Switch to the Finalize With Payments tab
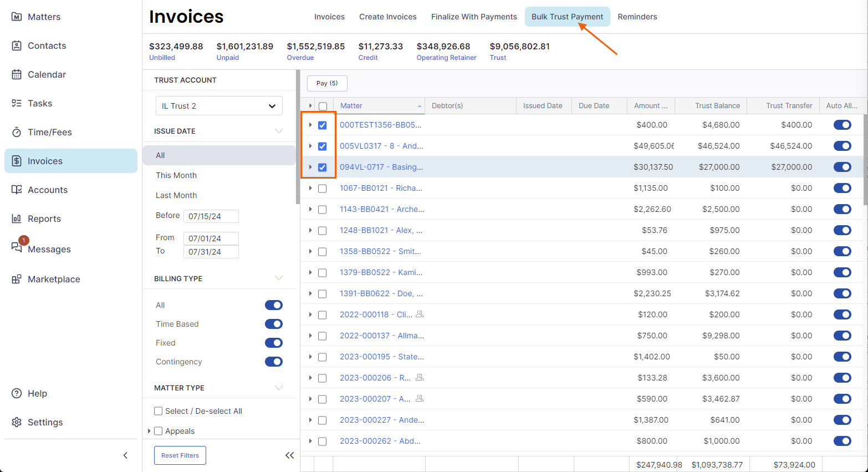 pos(474,17)
